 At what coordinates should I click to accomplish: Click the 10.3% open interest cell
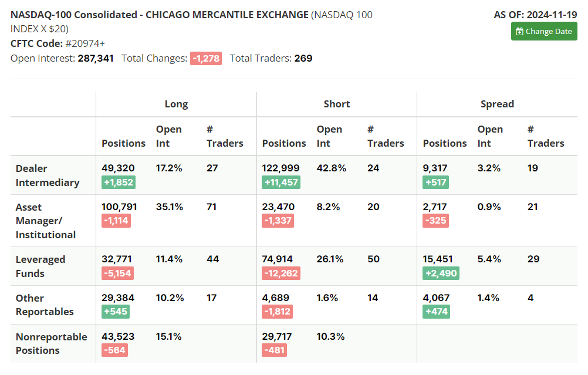[x=330, y=337]
